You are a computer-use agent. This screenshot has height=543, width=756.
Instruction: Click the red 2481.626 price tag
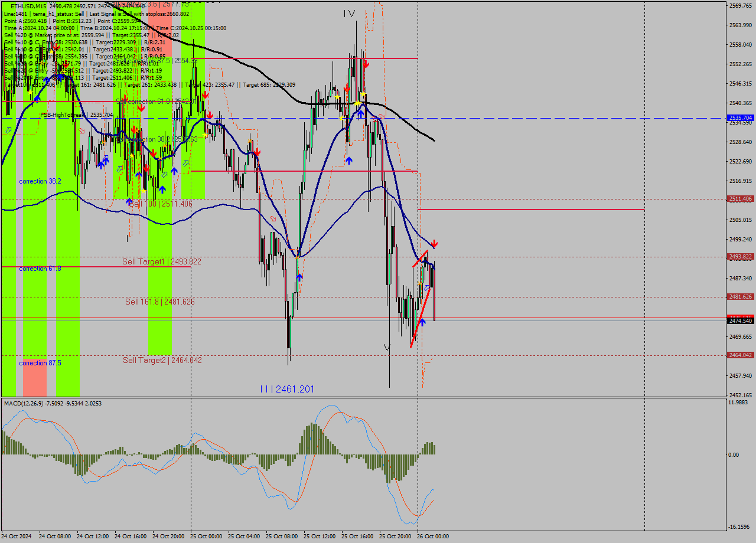click(741, 297)
